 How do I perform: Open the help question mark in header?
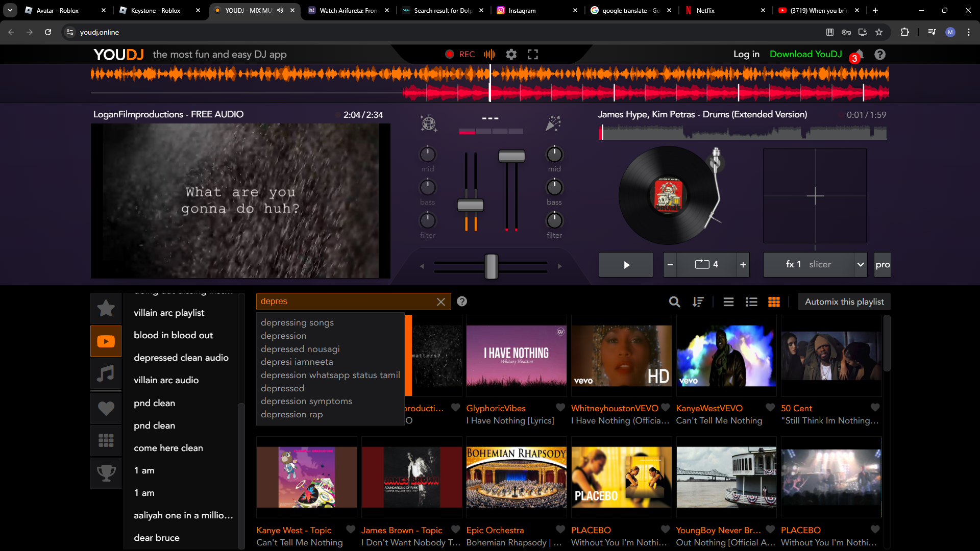[880, 54]
